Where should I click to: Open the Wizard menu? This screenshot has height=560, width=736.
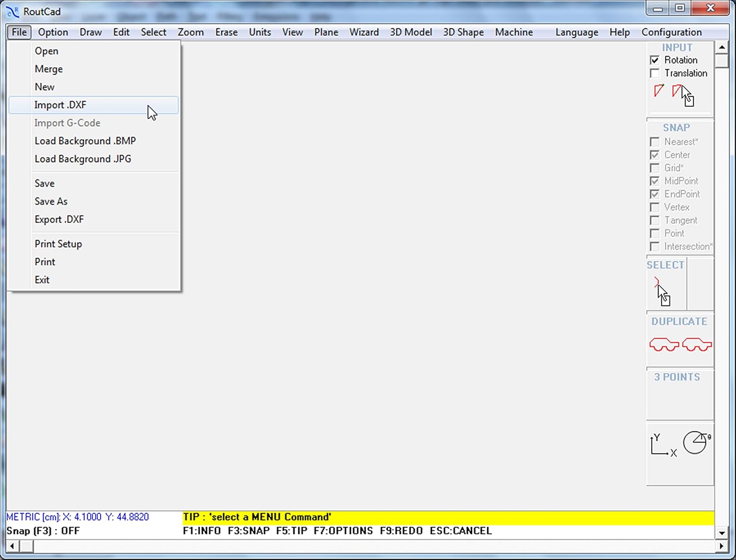[x=364, y=32]
